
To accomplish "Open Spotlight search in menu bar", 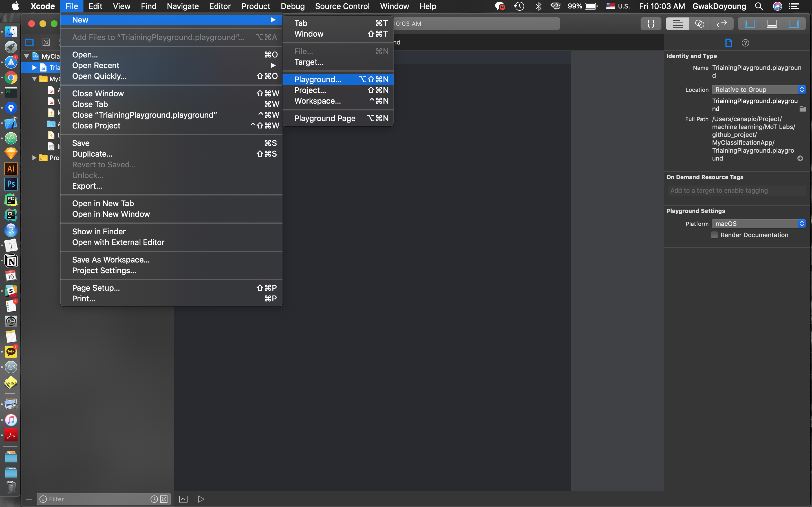I will coord(759,6).
